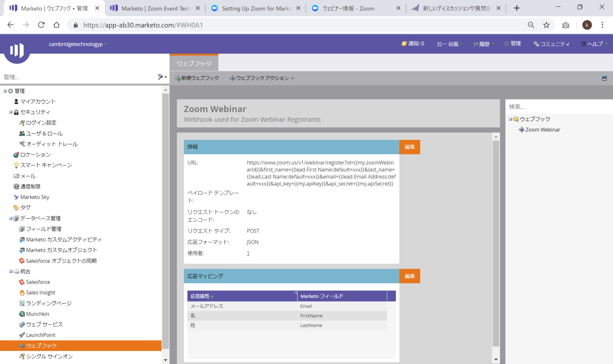613x364 pixels.
Task: Open the コミュニティ link in header
Action: pos(552,44)
